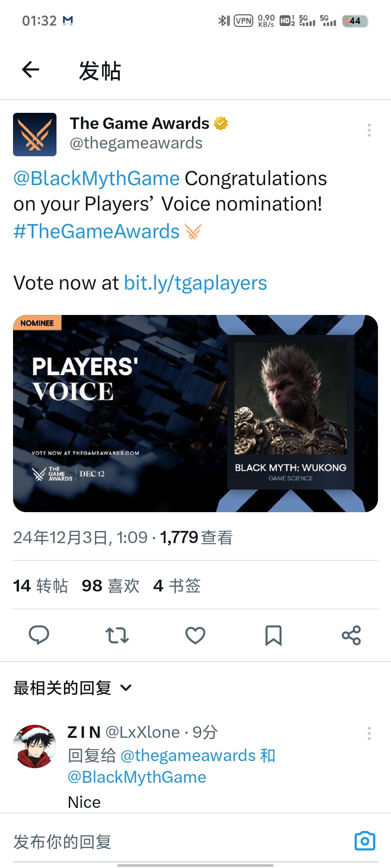391x868 pixels.
Task: Tap the #TheGameAwards hashtag
Action: click(97, 231)
